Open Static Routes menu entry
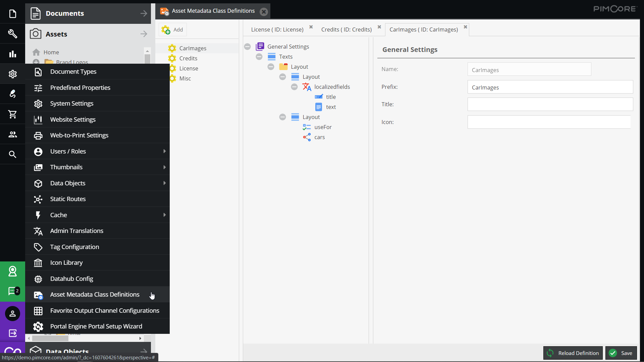The image size is (644, 362). tap(68, 199)
